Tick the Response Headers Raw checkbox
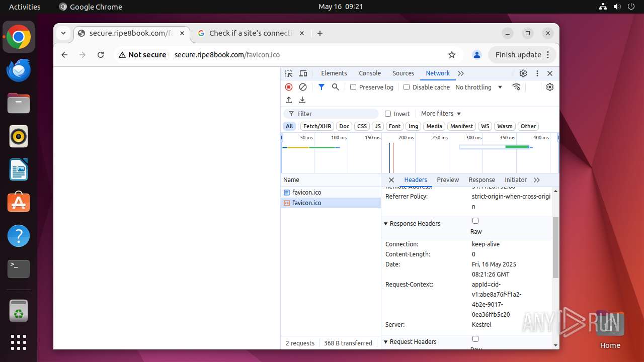 coord(475,221)
